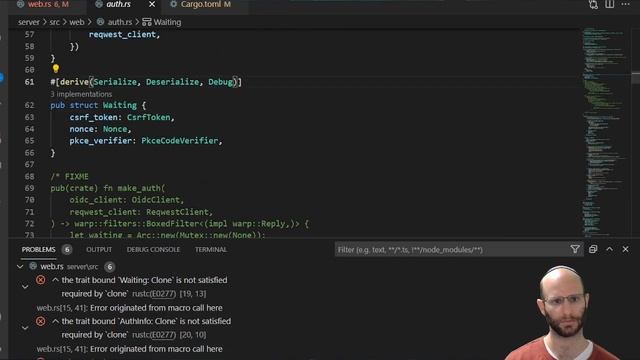Collapse the web.rs problems group

pos(20,267)
